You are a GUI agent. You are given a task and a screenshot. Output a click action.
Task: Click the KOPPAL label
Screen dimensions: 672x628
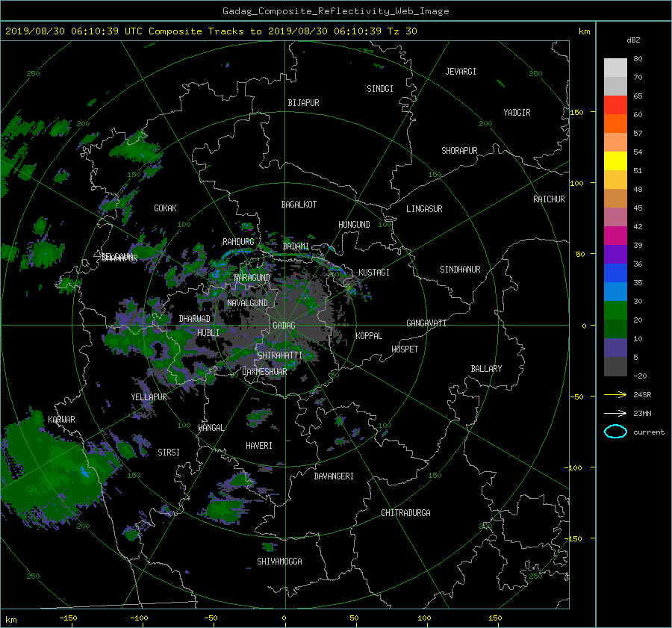(369, 336)
